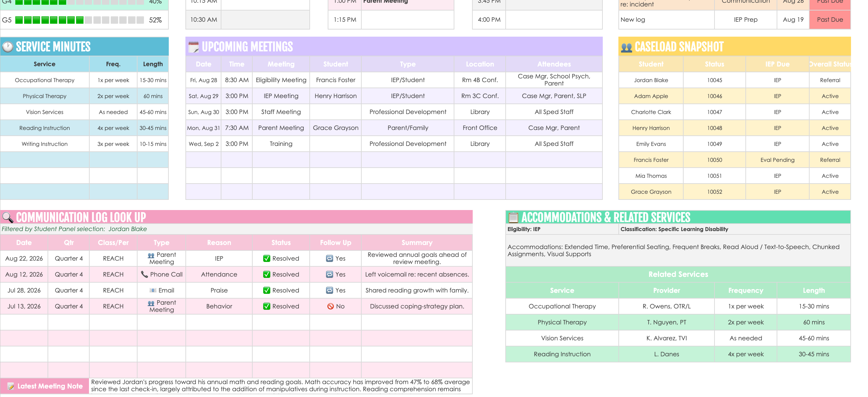Click the Latest Meeting Note label

click(x=44, y=386)
